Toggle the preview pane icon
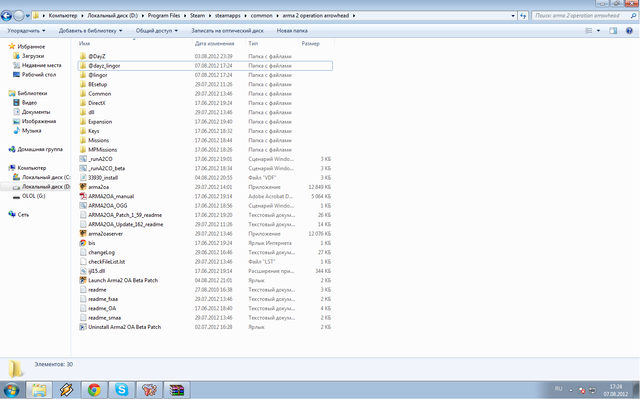Image resolution: width=640 pixels, height=400 pixels. point(613,31)
